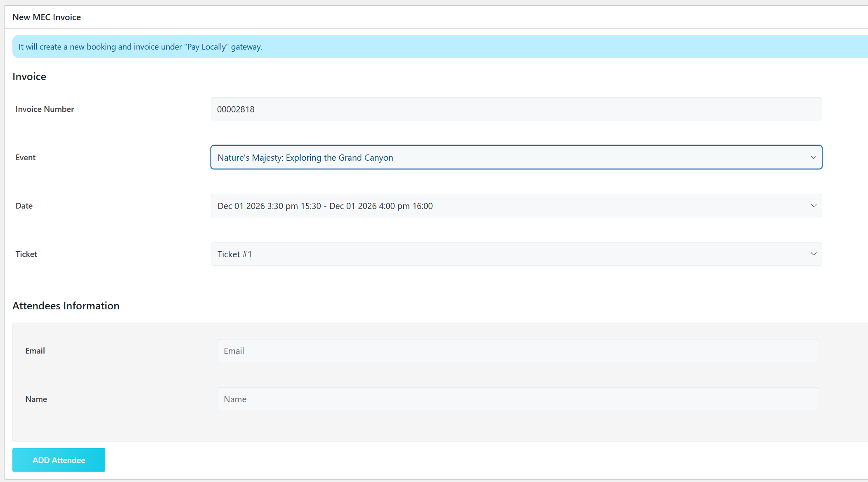868x482 pixels.
Task: Open the Event selection dropdown
Action: (x=516, y=157)
